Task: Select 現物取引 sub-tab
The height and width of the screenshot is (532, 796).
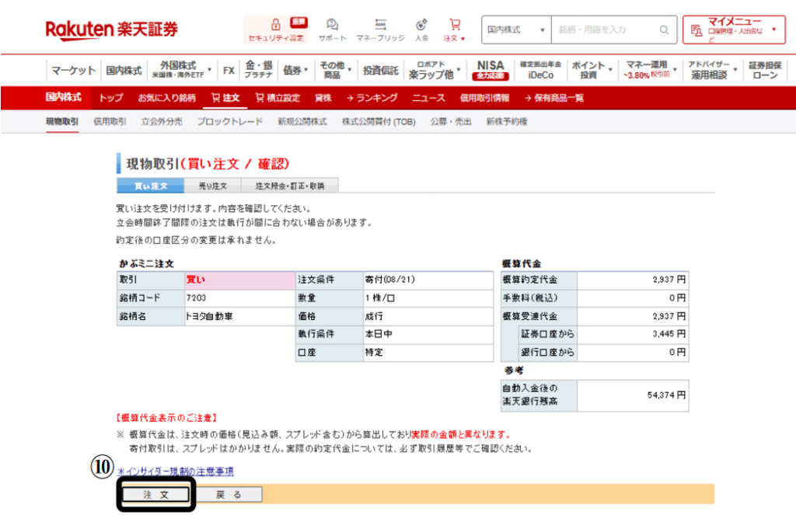Action: click(62, 122)
